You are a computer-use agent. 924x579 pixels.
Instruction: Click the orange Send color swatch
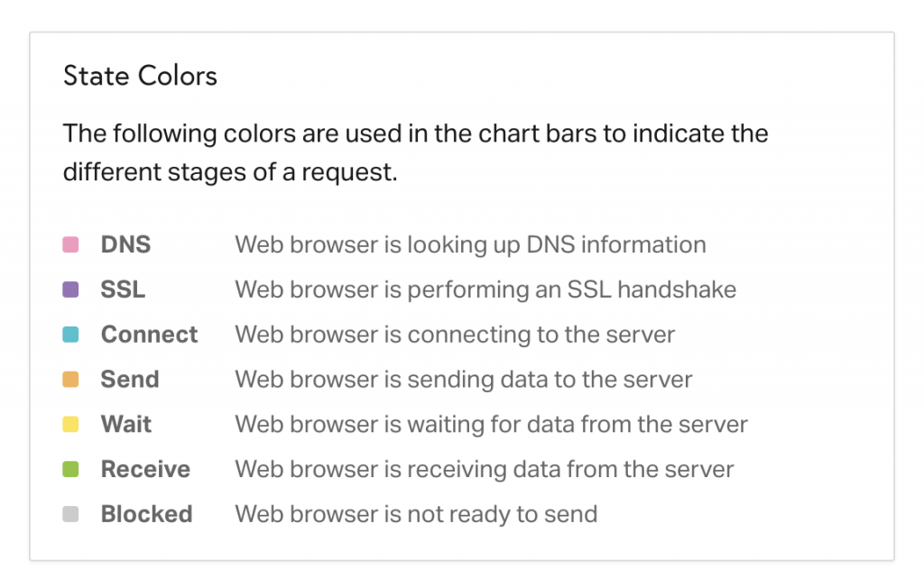coord(70,380)
